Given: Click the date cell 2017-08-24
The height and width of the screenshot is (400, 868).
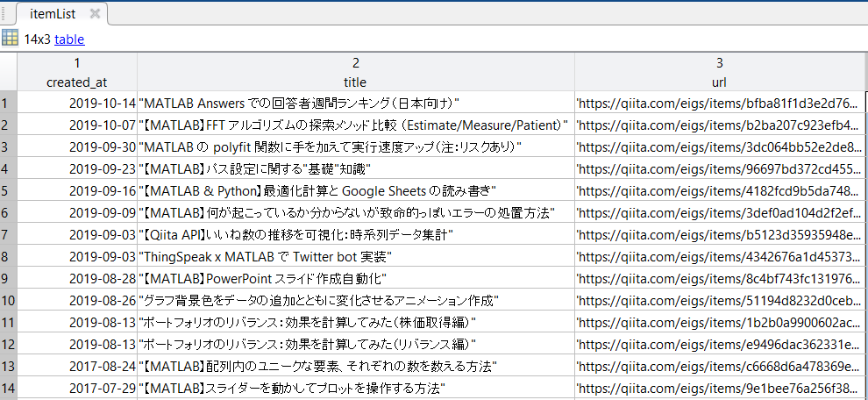Looking at the screenshot, I should click(77, 366).
